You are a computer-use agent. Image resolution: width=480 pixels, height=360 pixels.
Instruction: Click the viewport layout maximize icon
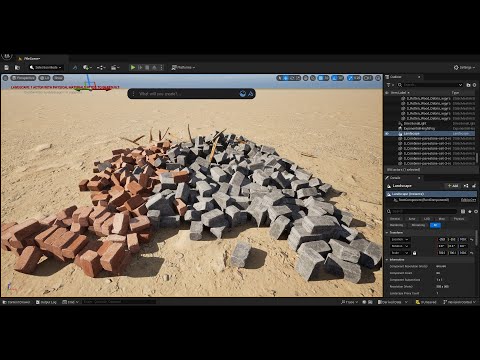coord(378,78)
